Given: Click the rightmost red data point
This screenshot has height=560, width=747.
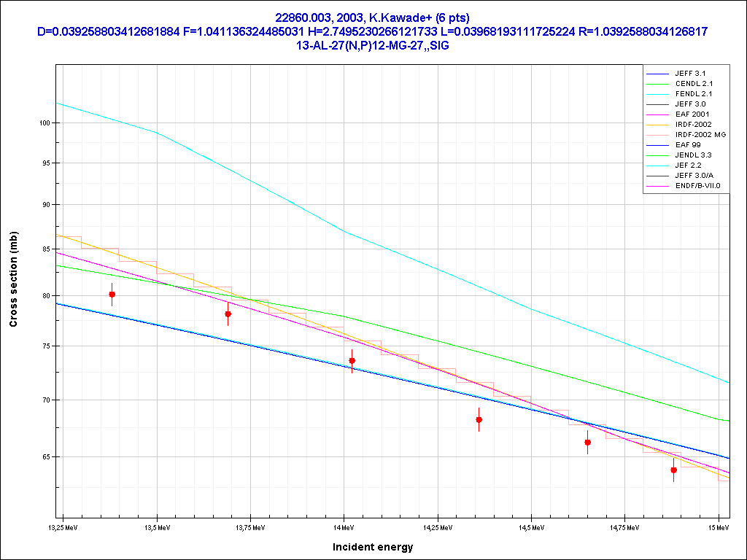Looking at the screenshot, I should pos(674,470).
